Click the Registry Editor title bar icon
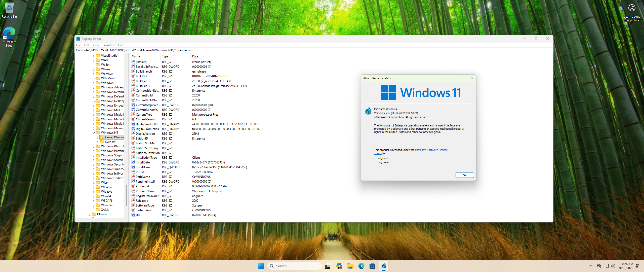The image size is (644, 272). [78, 39]
